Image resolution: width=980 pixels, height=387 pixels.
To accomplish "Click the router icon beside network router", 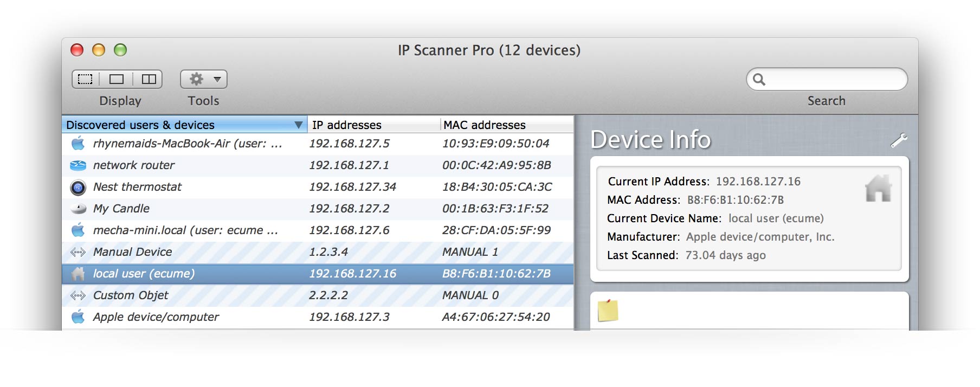I will 78,165.
